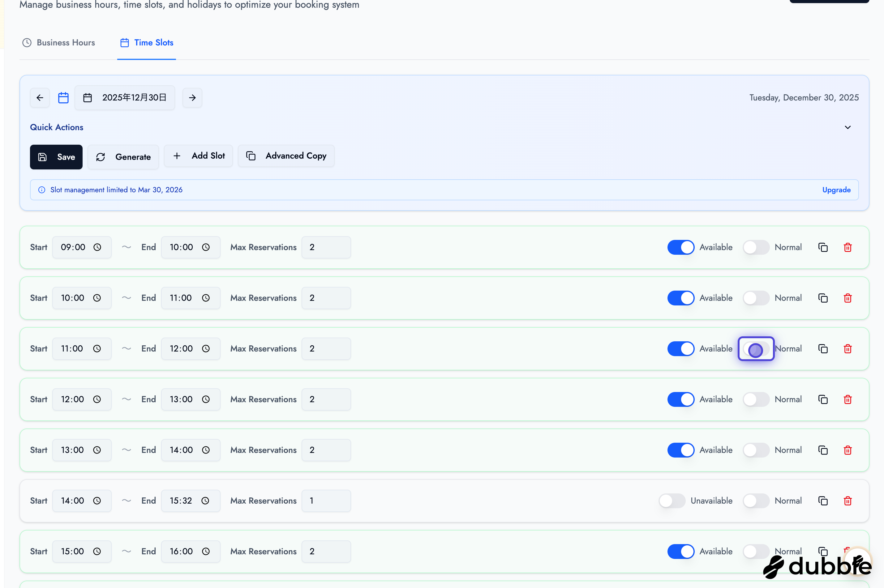
Task: Duplicate the 12:00-13:00 slot using the copy icon
Action: point(823,399)
